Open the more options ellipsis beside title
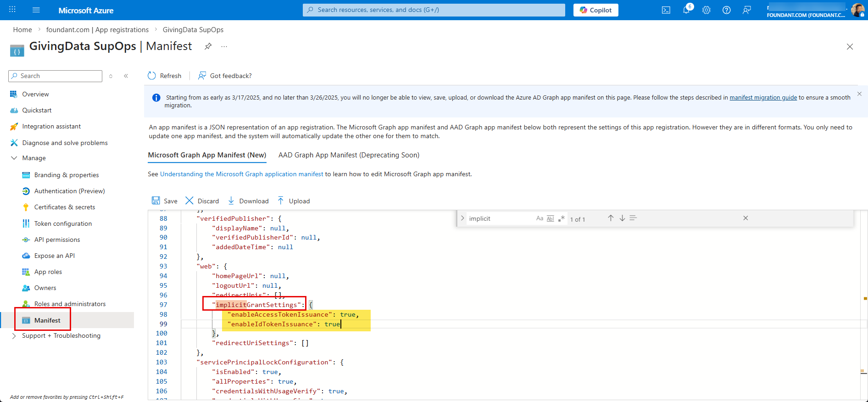 (224, 47)
